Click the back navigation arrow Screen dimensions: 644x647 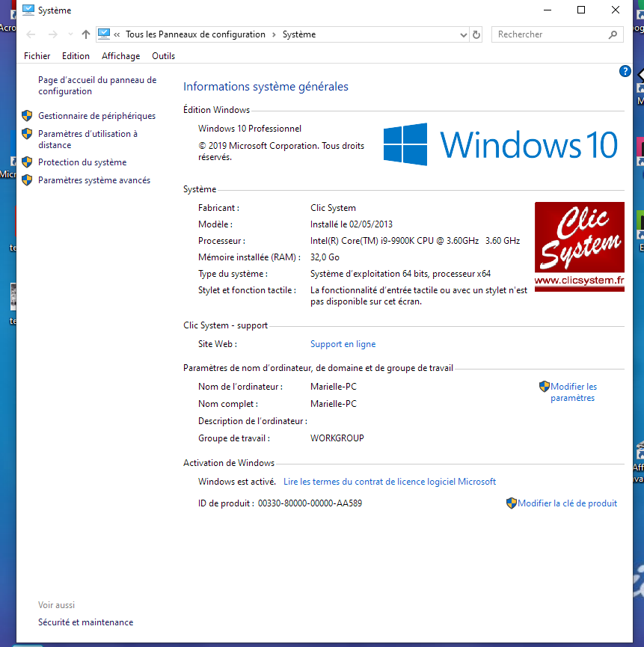pyautogui.click(x=31, y=34)
